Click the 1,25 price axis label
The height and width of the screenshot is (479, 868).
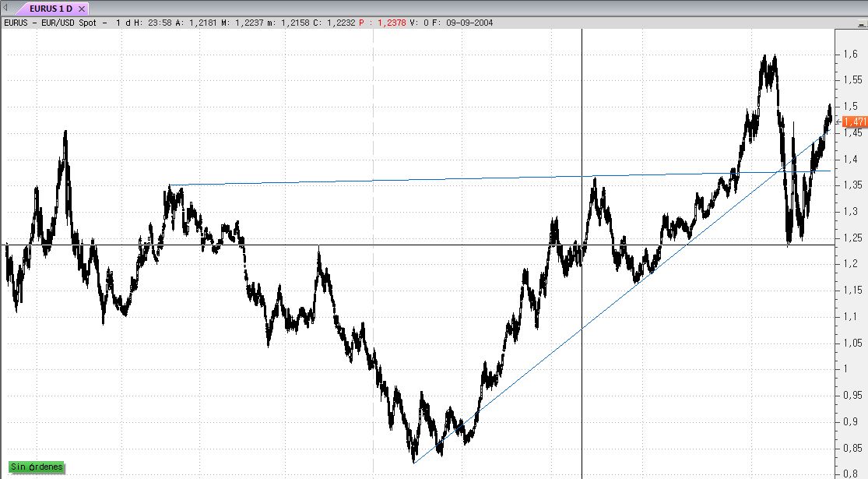click(852, 238)
